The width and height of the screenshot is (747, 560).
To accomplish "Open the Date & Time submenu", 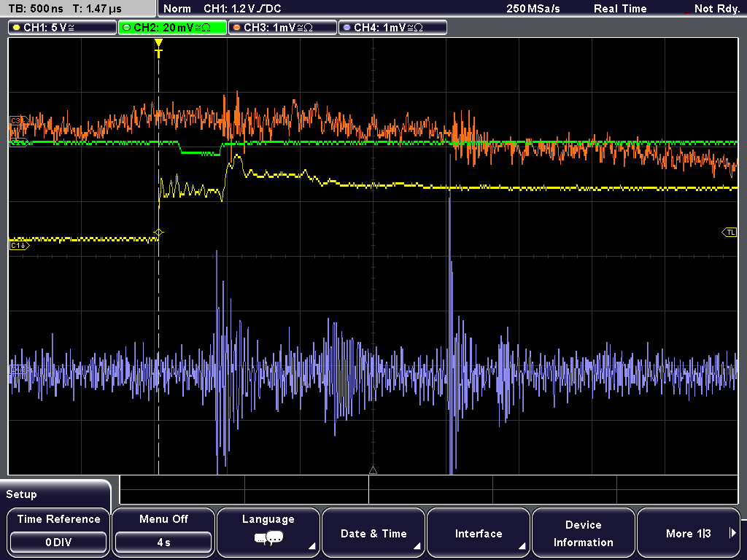I will click(373, 532).
